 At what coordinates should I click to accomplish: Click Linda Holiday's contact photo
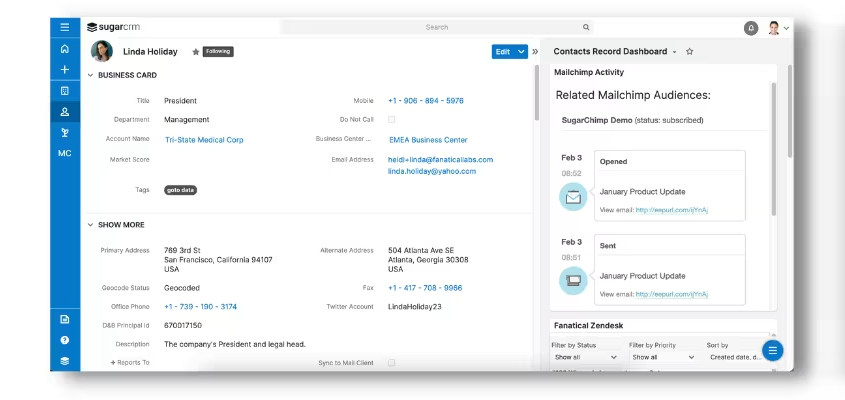click(x=102, y=51)
